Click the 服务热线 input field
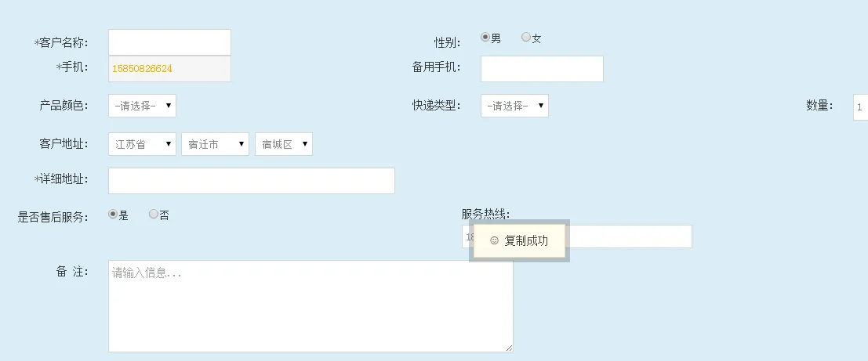 coord(627,236)
